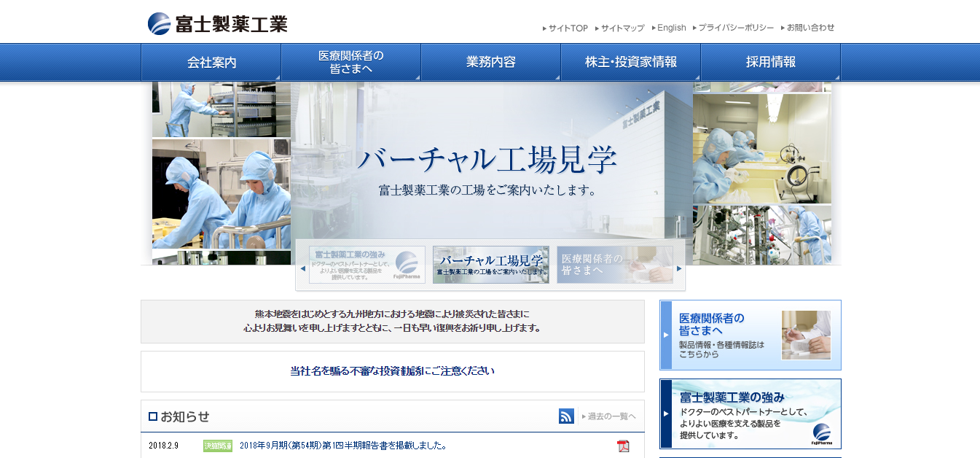Click the 富士製薬工業 logo
Image resolution: width=980 pixels, height=458 pixels.
tap(217, 24)
